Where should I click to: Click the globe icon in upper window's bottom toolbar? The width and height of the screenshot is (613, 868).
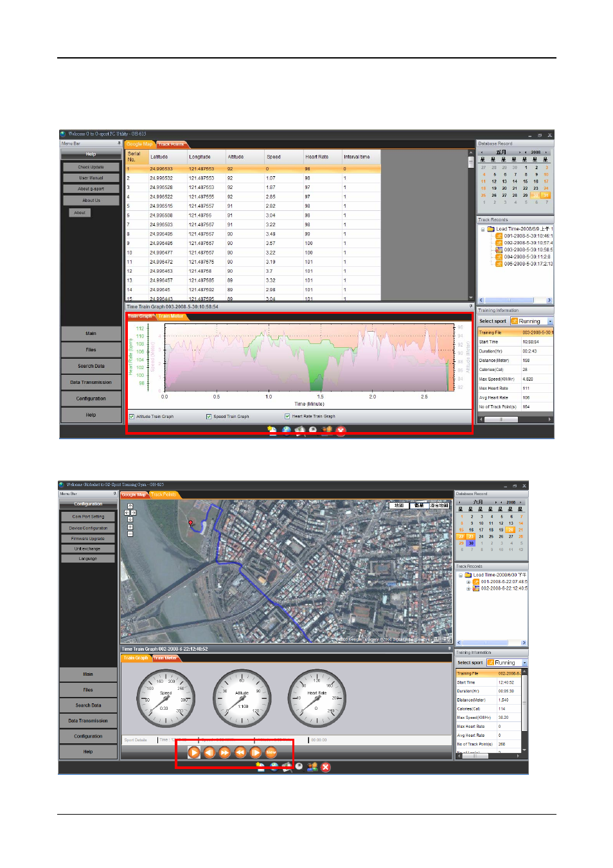click(x=287, y=431)
